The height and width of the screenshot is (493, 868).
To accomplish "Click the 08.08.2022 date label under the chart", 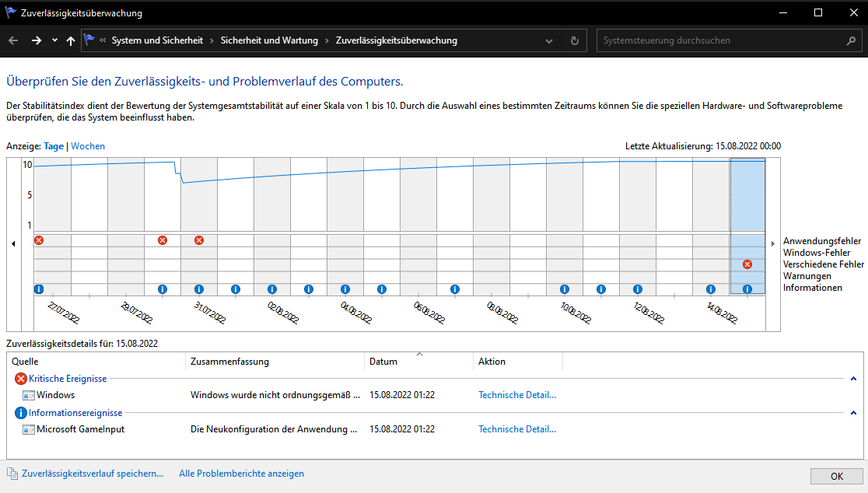I will [x=502, y=313].
